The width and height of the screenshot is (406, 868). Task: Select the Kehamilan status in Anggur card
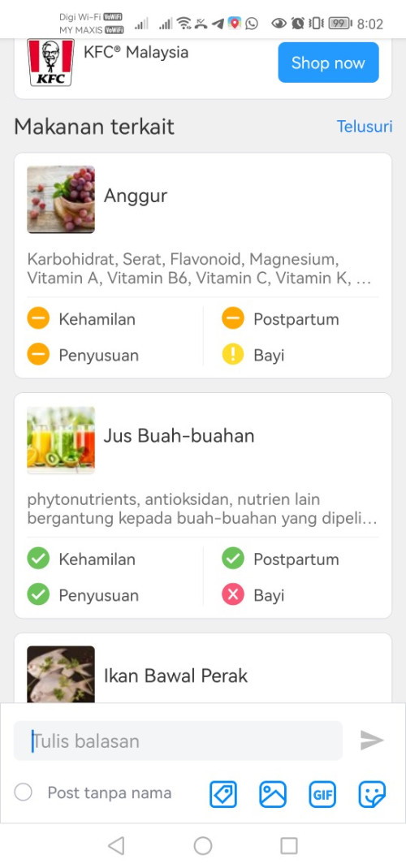(x=81, y=319)
